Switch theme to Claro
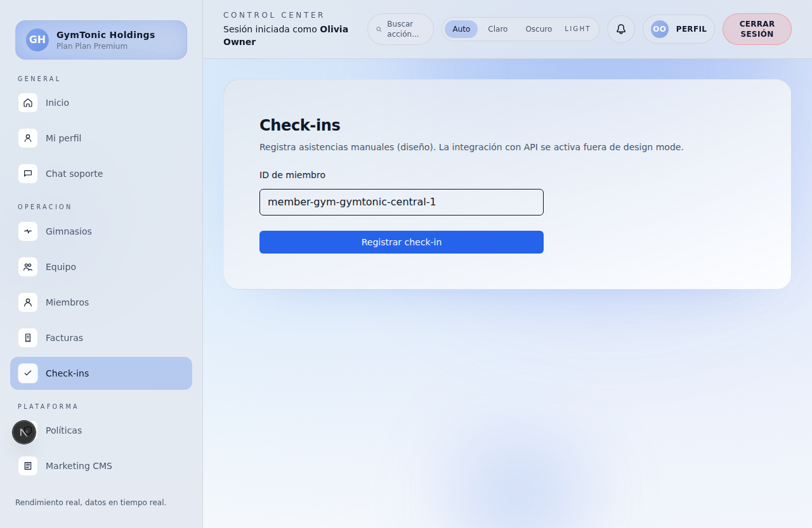Viewport: 812px width, 528px height. point(497,29)
